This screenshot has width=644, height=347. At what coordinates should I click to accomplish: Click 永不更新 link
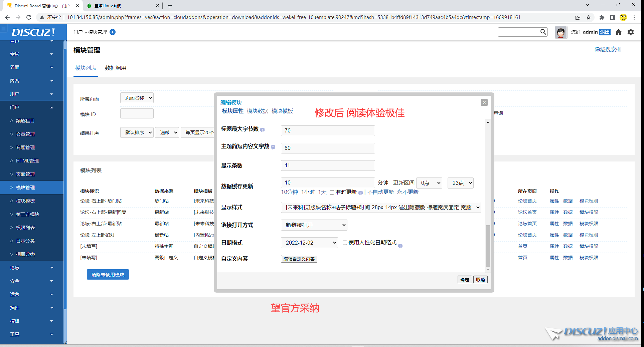pos(408,192)
